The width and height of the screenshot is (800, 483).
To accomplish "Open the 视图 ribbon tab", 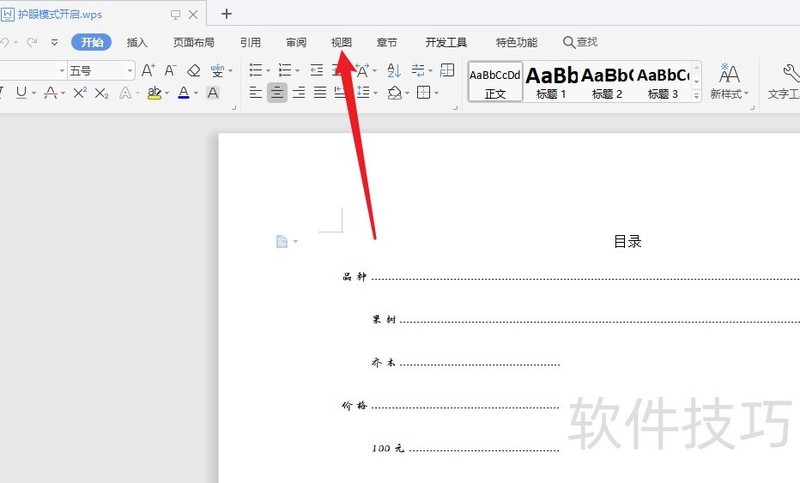I will pos(341,42).
